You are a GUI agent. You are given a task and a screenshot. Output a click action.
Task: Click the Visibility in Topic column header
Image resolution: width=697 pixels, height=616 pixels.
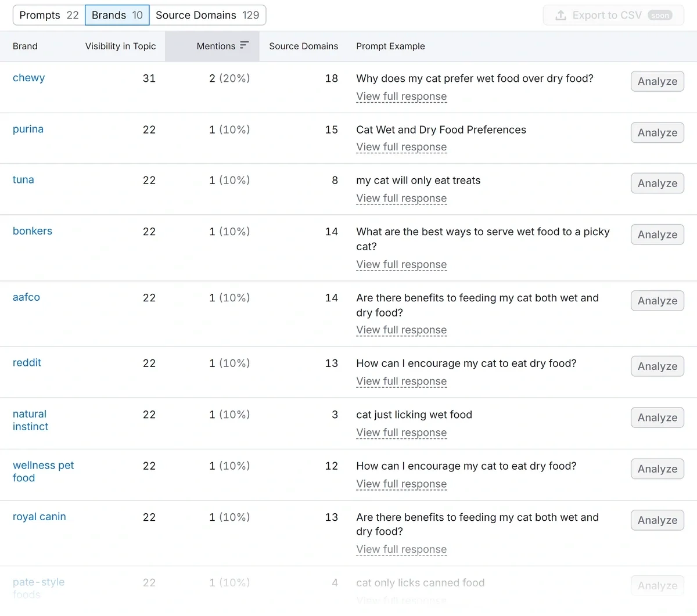tap(120, 46)
